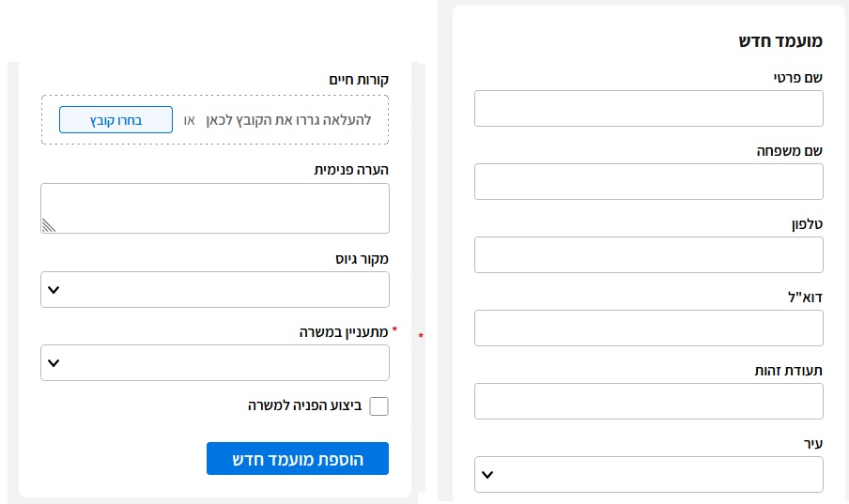Open the מתעניין במשרה job interest dropdown
849x504 pixels.
pos(215,362)
